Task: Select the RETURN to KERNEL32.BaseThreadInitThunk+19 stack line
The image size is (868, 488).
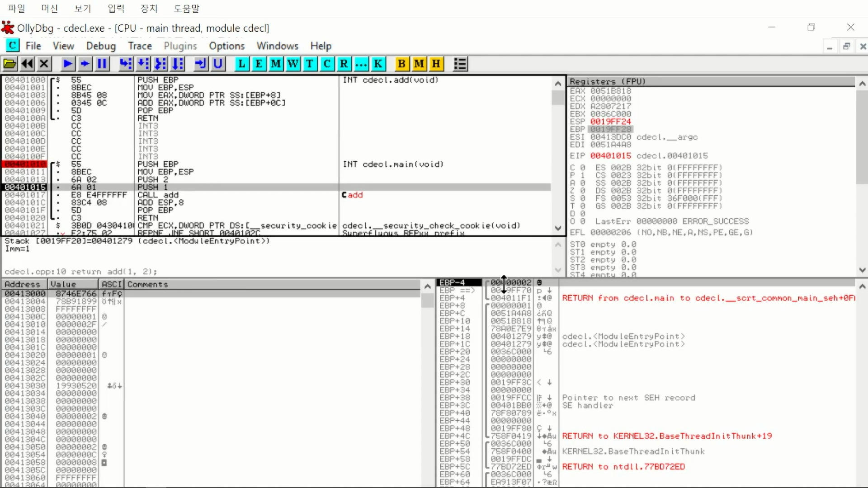Action: pos(646,436)
